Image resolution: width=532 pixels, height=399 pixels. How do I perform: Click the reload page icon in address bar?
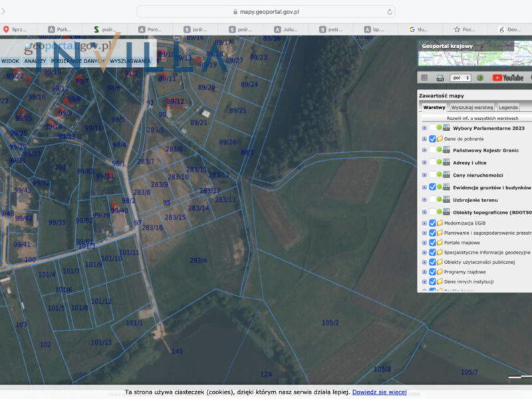tap(389, 12)
